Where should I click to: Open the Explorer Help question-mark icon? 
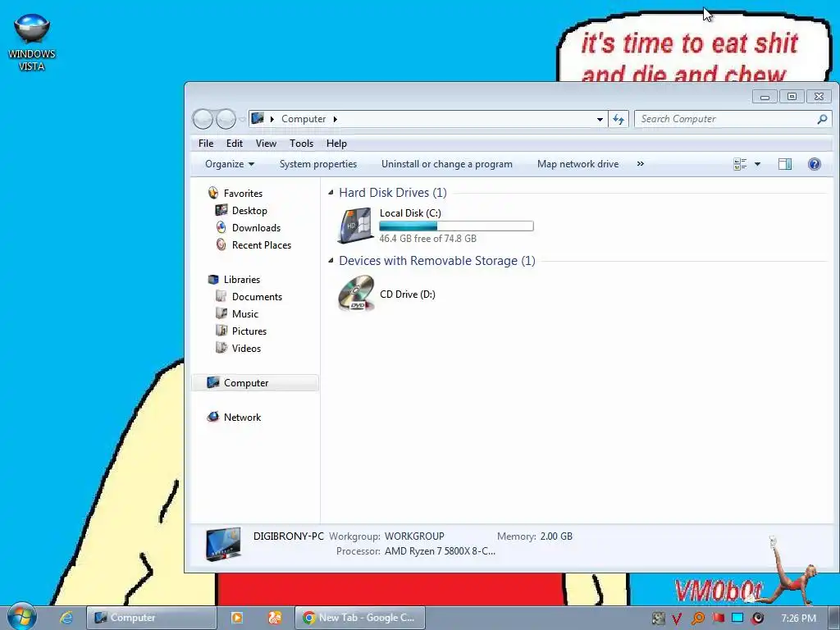coord(814,164)
